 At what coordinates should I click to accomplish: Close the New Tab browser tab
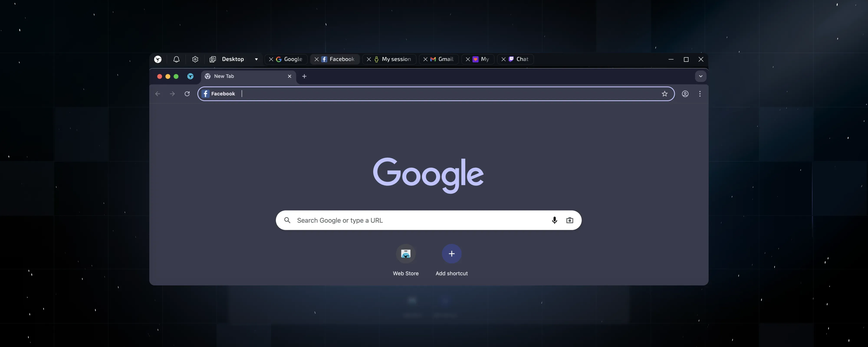coord(289,76)
